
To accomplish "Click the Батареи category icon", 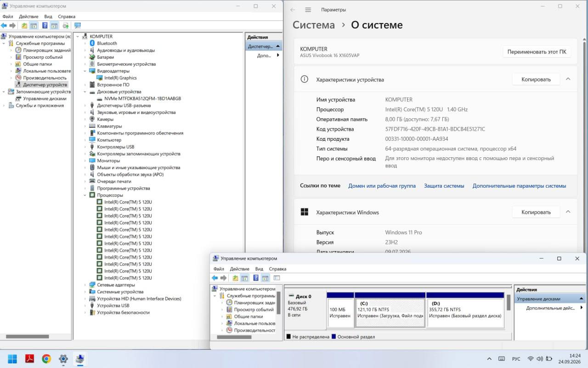I will pyautogui.click(x=92, y=57).
